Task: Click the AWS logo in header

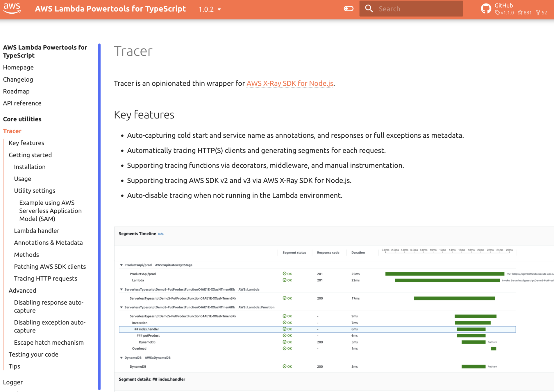Action: pyautogui.click(x=12, y=8)
